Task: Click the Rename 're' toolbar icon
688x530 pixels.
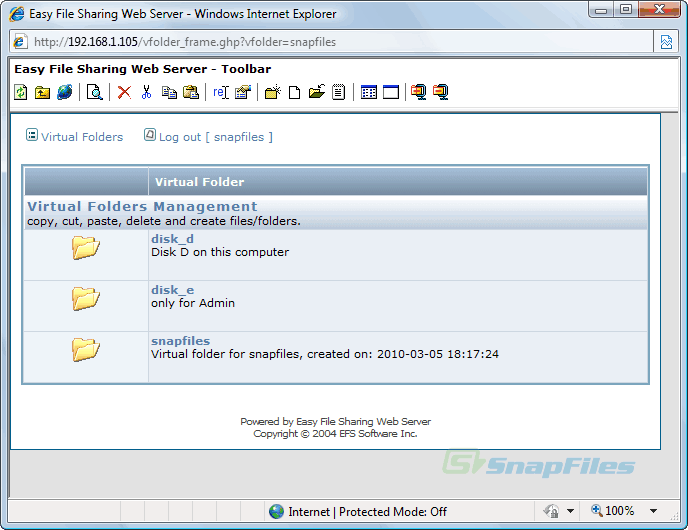Action: coord(221,92)
